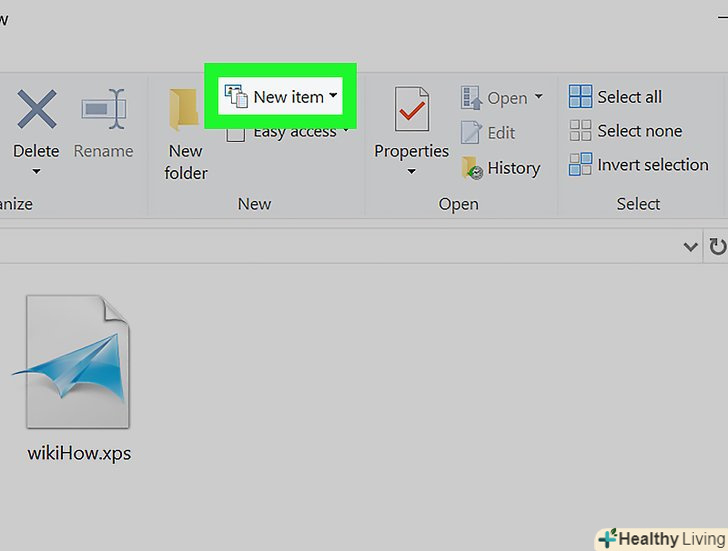Click the Edit icon
The height and width of the screenshot is (551, 728).
pyautogui.click(x=471, y=132)
